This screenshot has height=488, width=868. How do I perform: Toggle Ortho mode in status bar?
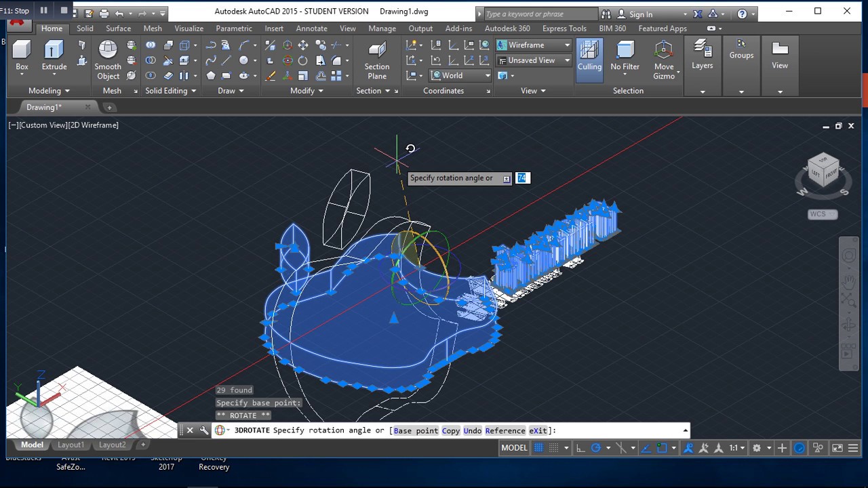(x=580, y=448)
